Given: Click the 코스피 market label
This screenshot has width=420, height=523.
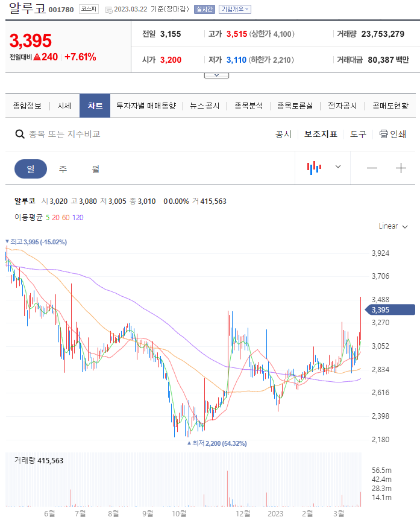Looking at the screenshot, I should point(89,9).
